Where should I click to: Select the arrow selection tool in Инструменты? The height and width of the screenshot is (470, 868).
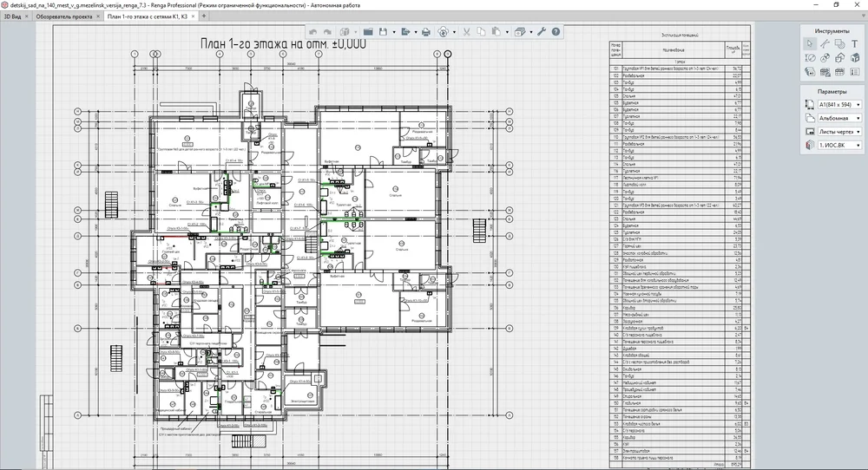(810, 43)
